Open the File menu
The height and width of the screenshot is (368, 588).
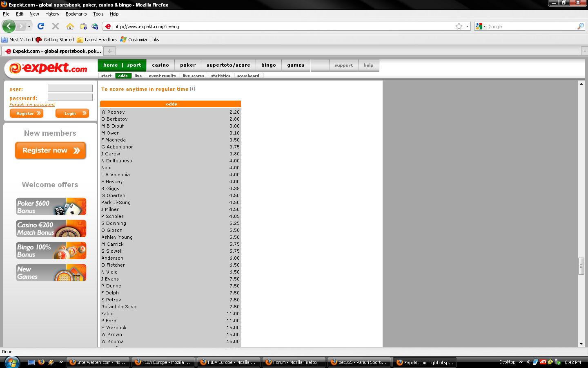pos(6,14)
